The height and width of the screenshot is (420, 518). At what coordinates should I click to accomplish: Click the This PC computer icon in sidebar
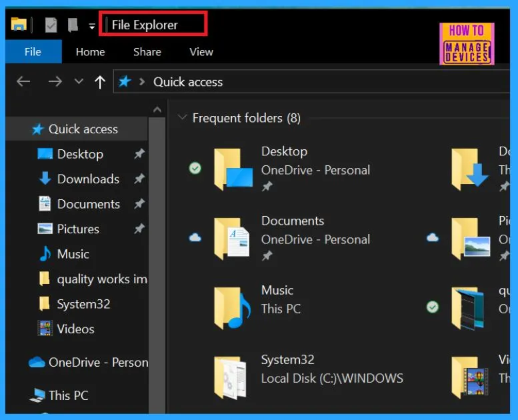pos(37,395)
